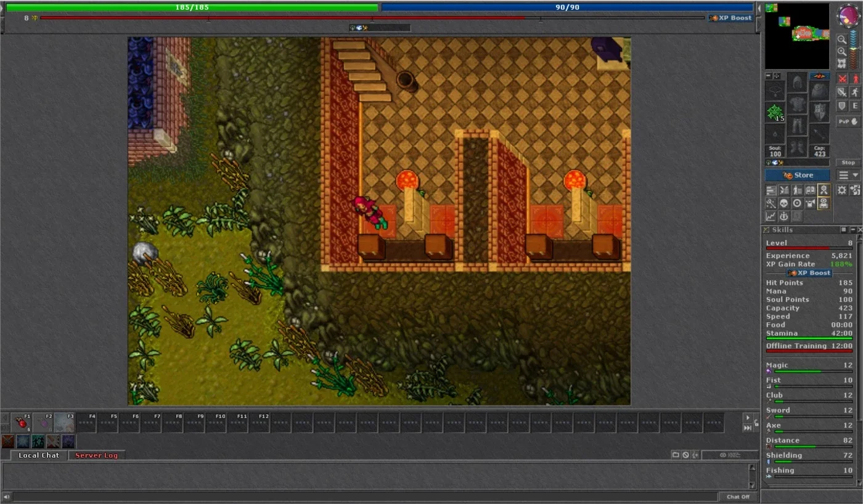Toggle the PvP mode button
863x504 pixels.
click(848, 121)
